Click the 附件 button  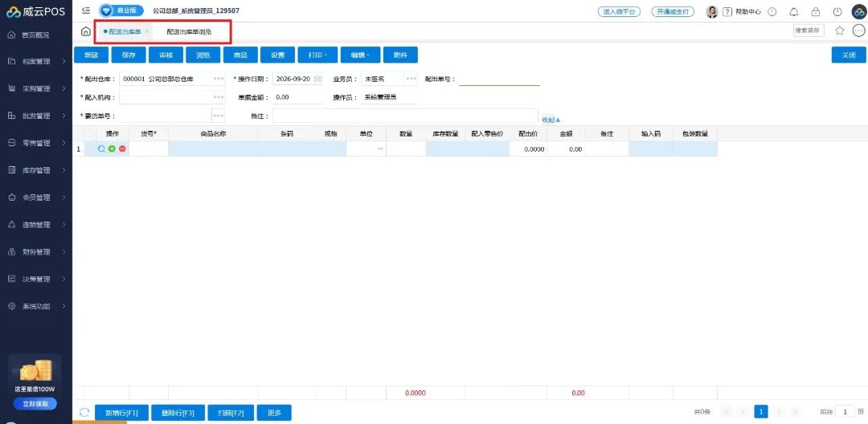coord(400,55)
